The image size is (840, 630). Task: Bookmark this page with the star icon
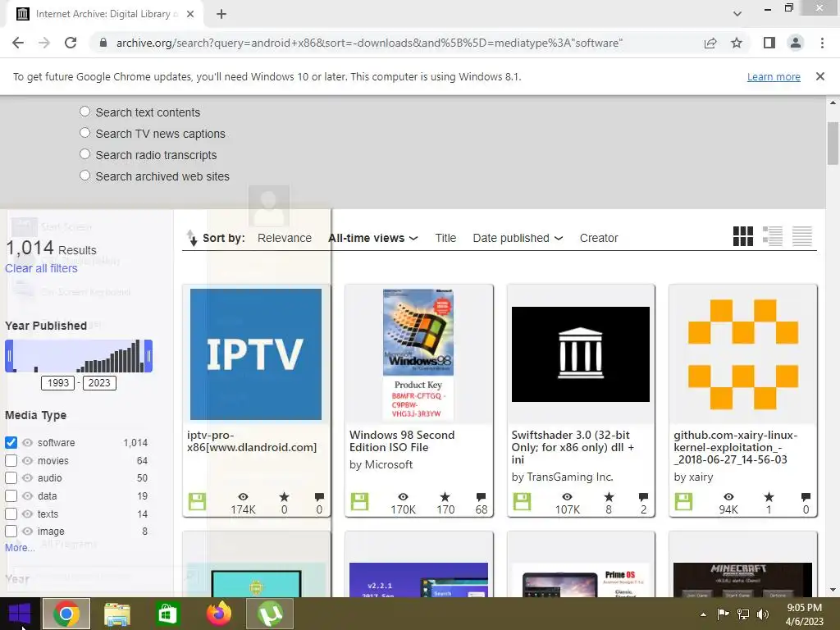(x=737, y=43)
